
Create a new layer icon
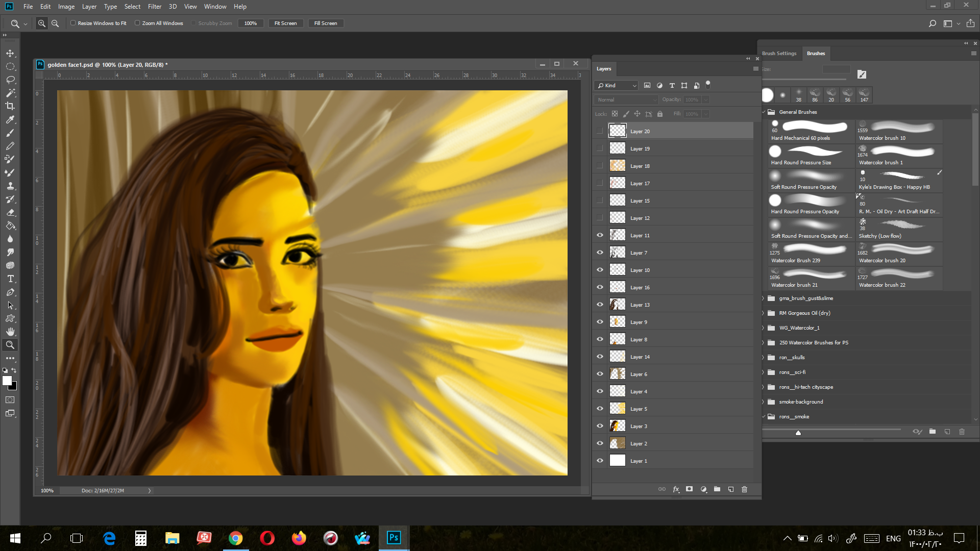pyautogui.click(x=731, y=489)
